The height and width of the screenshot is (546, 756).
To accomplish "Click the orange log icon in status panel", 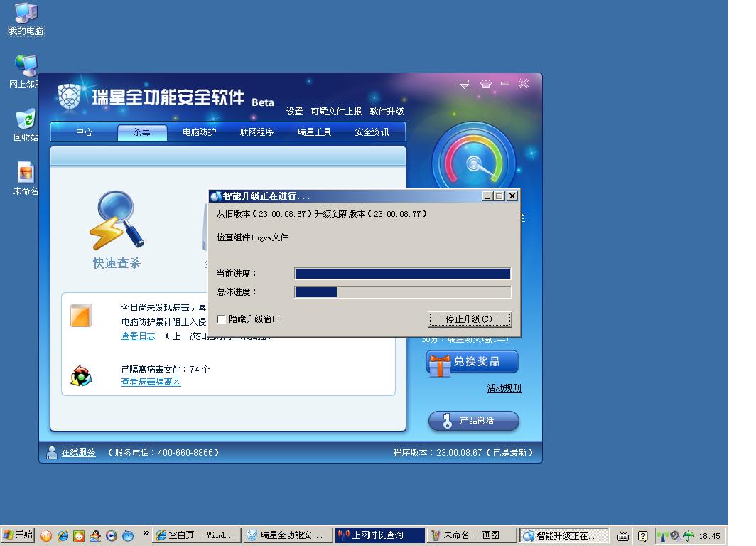I will (80, 316).
